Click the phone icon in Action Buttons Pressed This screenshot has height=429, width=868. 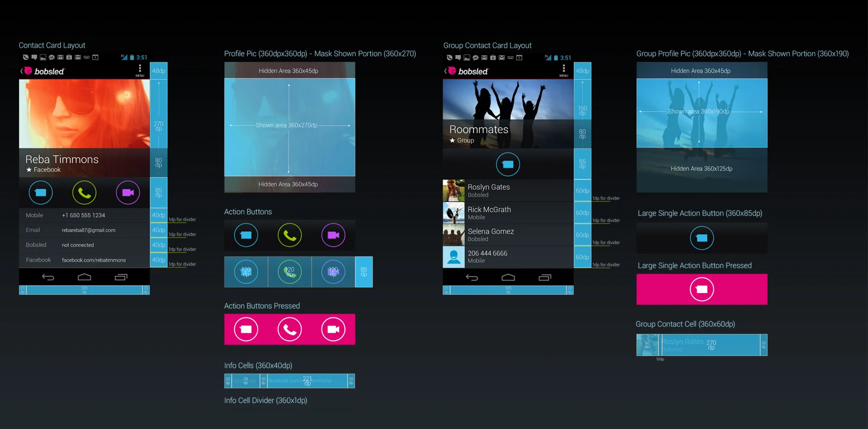tap(290, 330)
